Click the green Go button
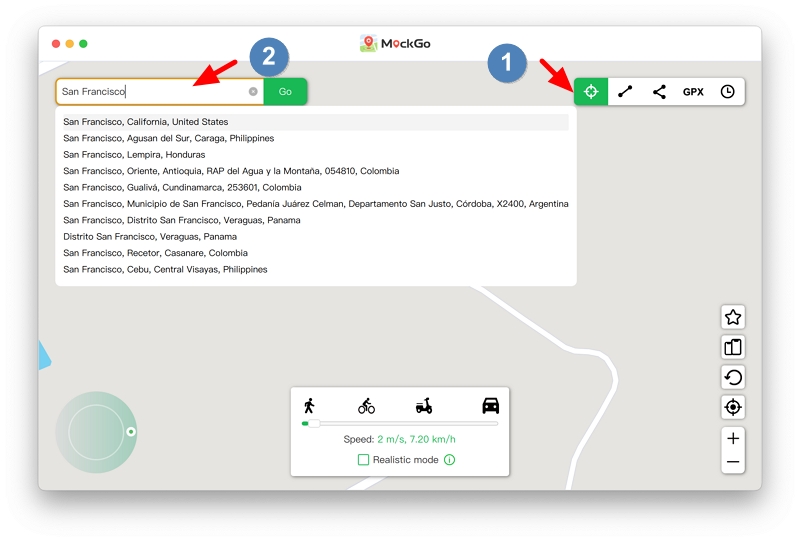 point(285,92)
